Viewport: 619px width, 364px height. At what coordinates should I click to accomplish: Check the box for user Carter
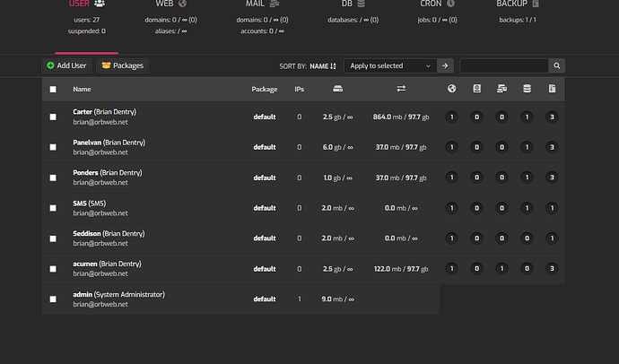(53, 117)
